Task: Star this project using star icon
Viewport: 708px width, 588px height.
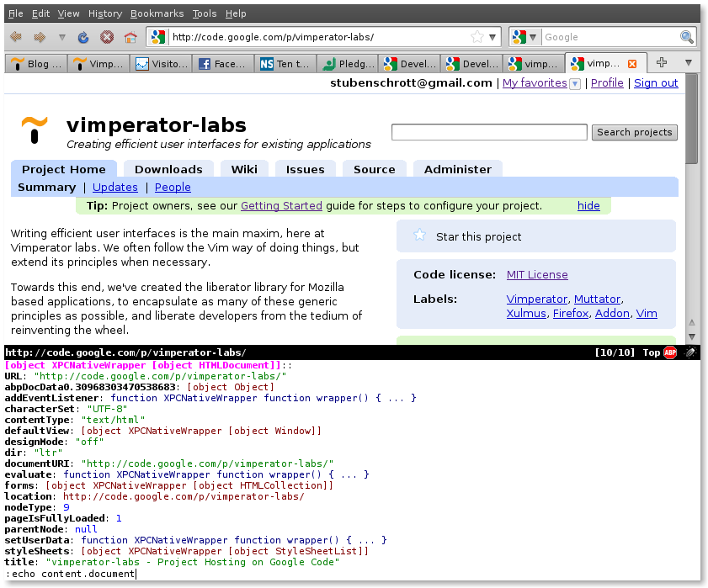Action: pyautogui.click(x=420, y=236)
